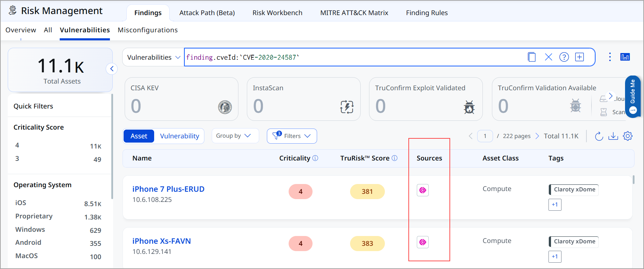
Task: Switch view to Asset toggle
Action: pos(139,136)
